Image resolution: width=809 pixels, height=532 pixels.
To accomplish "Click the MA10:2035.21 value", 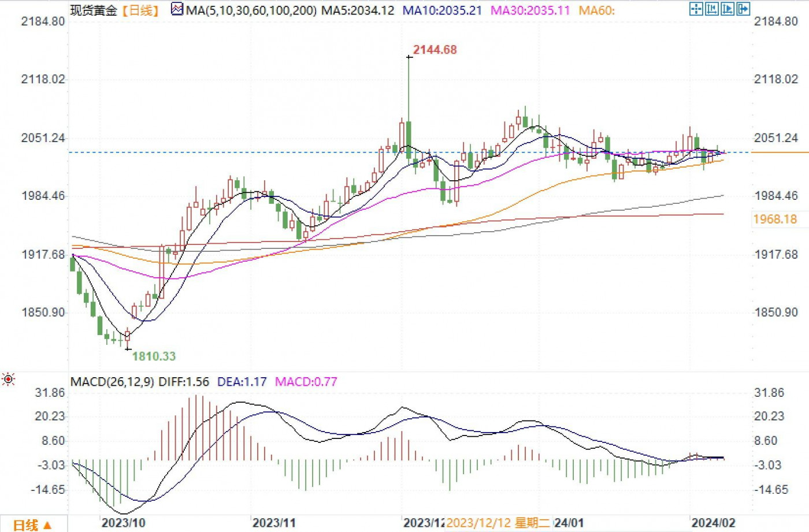I will pos(442,10).
